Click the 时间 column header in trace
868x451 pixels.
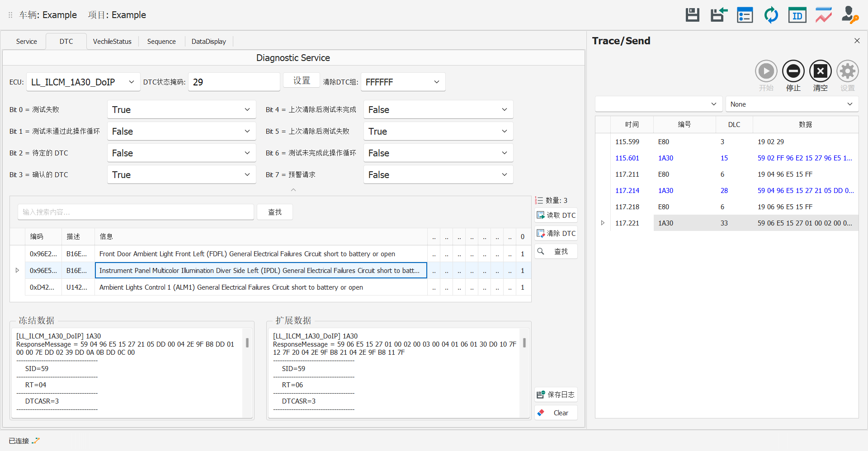[632, 124]
